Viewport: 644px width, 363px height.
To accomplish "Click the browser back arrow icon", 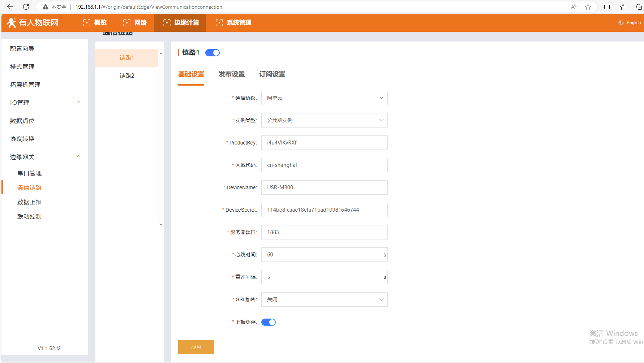I will click(x=10, y=7).
